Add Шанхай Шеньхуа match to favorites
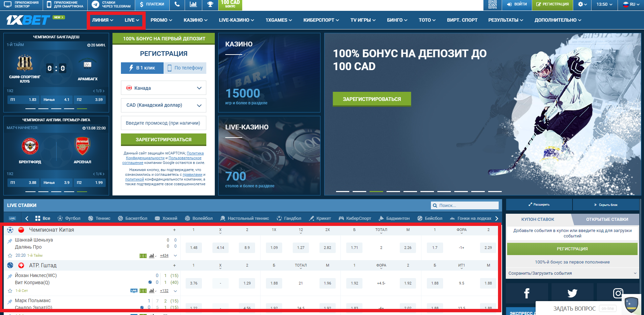 tap(10, 255)
